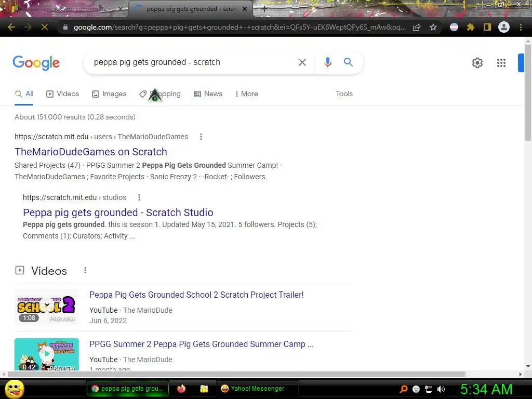Open Google quick settings gear
Screen dimensions: 532x399
click(x=477, y=63)
